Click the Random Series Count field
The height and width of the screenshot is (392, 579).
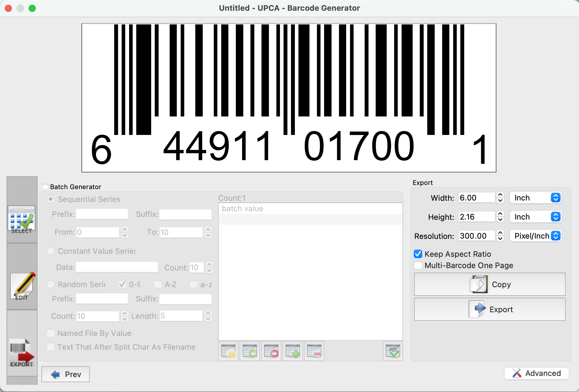(x=98, y=316)
